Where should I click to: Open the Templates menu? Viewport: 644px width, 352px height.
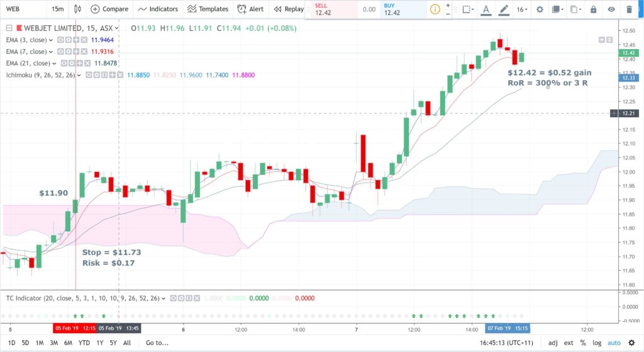(208, 9)
